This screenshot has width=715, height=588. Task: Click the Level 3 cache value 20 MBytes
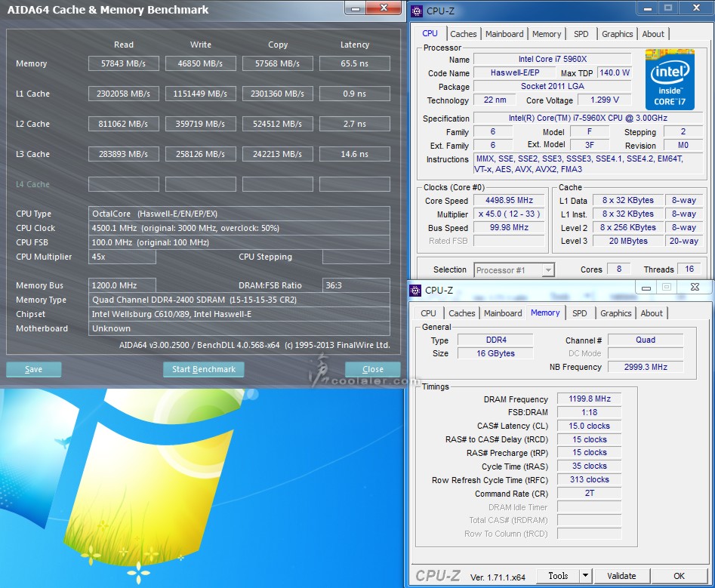point(628,241)
